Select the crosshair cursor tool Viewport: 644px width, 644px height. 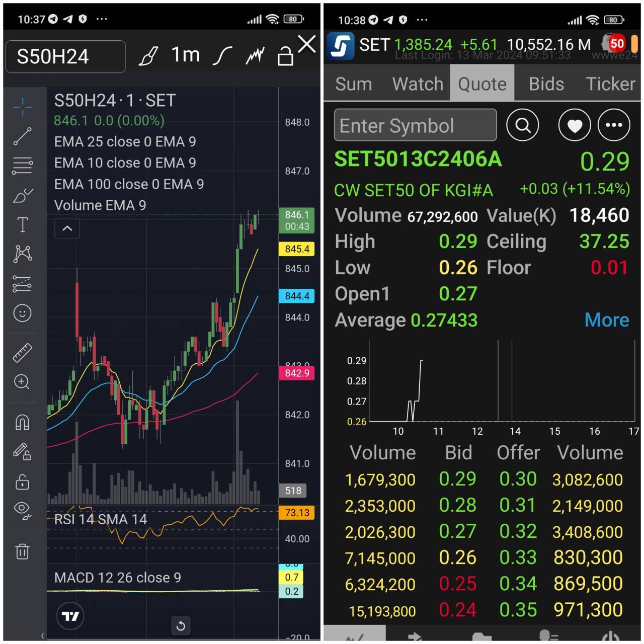pyautogui.click(x=23, y=107)
